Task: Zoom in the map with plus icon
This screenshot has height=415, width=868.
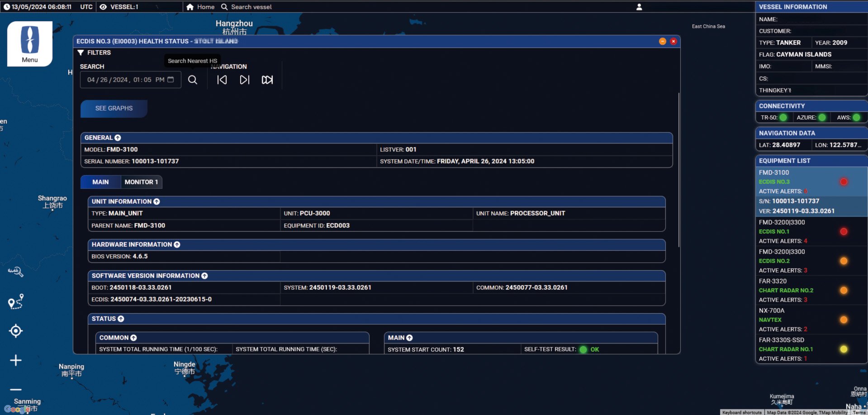Action: pos(16,360)
